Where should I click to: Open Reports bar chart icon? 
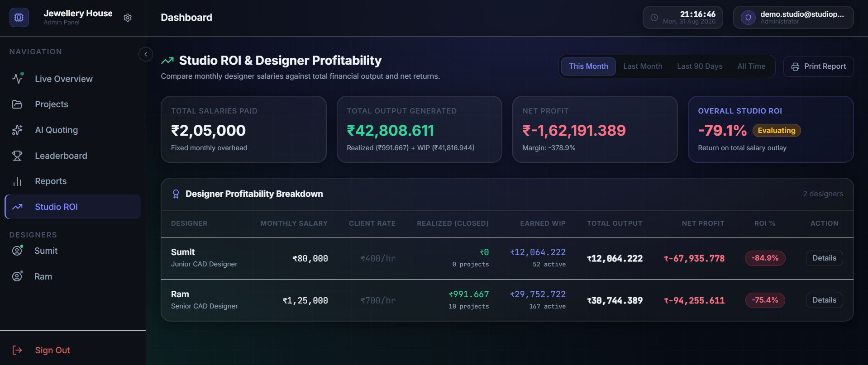17,181
